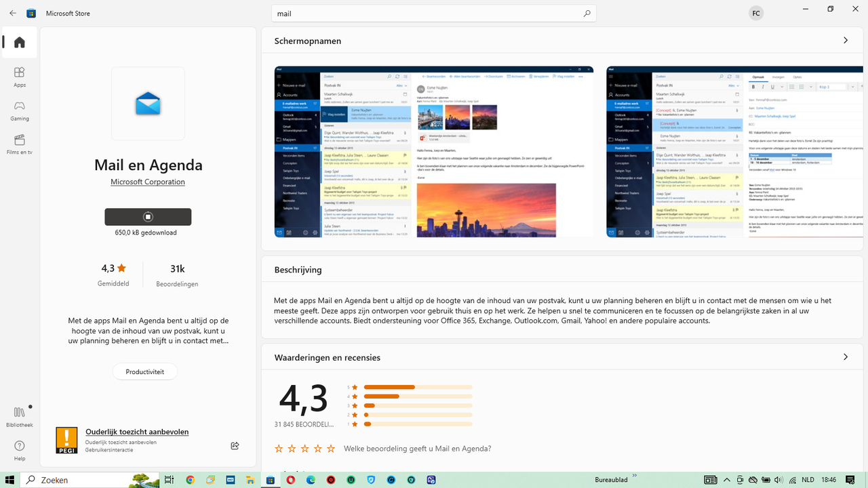Image resolution: width=868 pixels, height=488 pixels.
Task: Go back with the arrow icon
Action: [13, 13]
